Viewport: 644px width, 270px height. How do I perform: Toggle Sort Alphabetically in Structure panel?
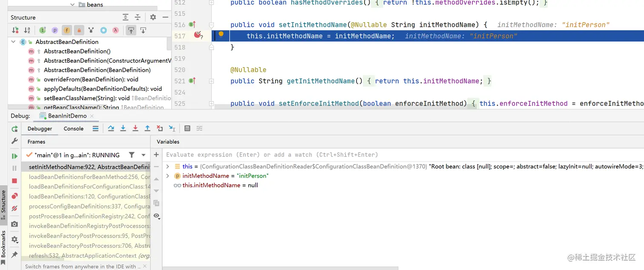coord(27,30)
